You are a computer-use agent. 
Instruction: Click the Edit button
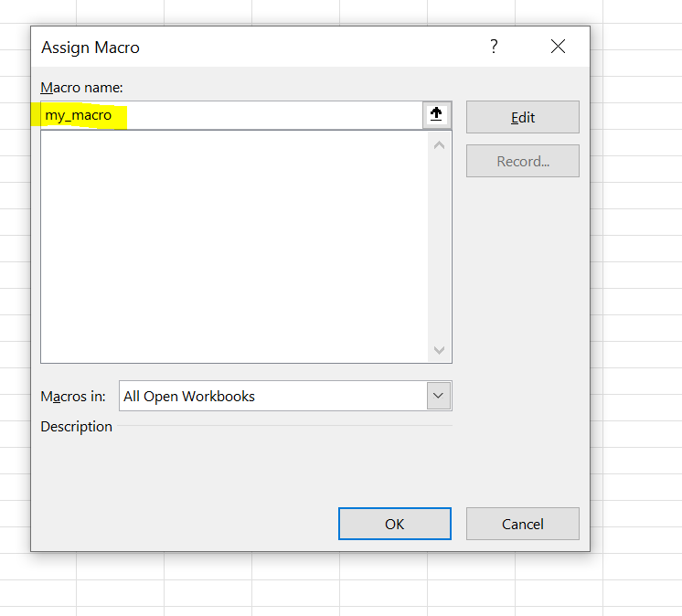tap(522, 117)
